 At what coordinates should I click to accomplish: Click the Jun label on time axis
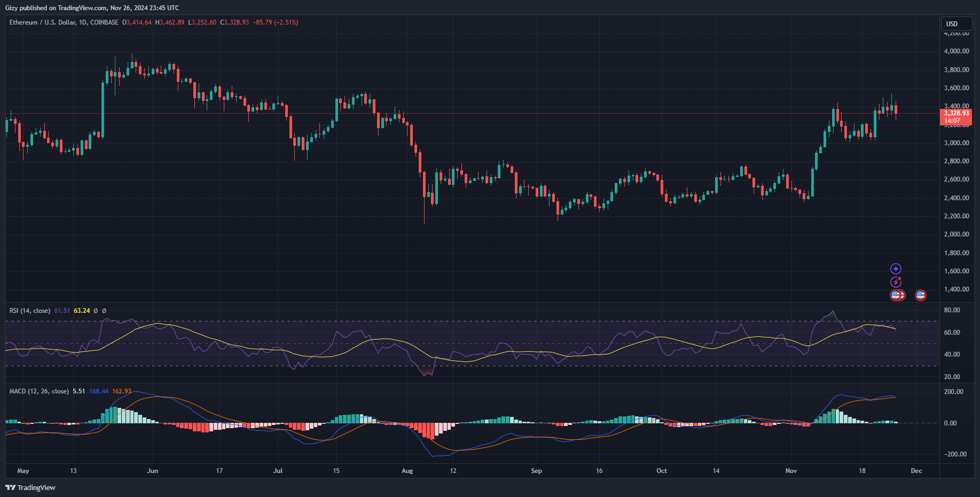153,471
